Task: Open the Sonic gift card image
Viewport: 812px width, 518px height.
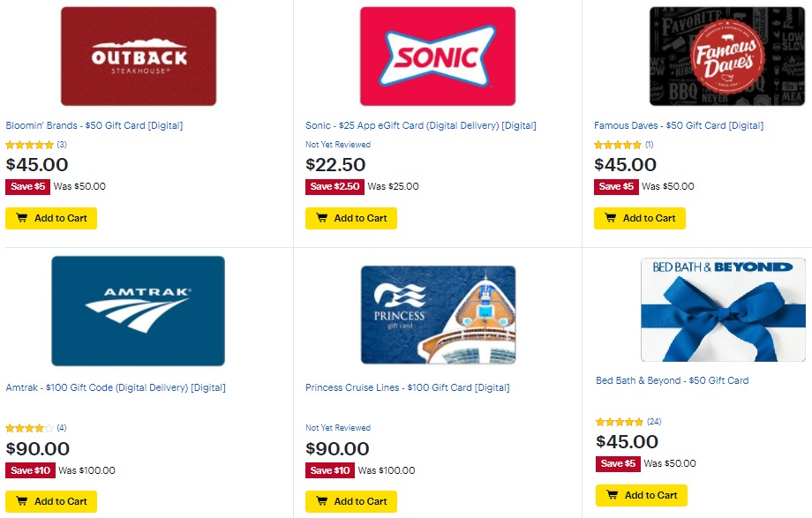Action: point(436,56)
